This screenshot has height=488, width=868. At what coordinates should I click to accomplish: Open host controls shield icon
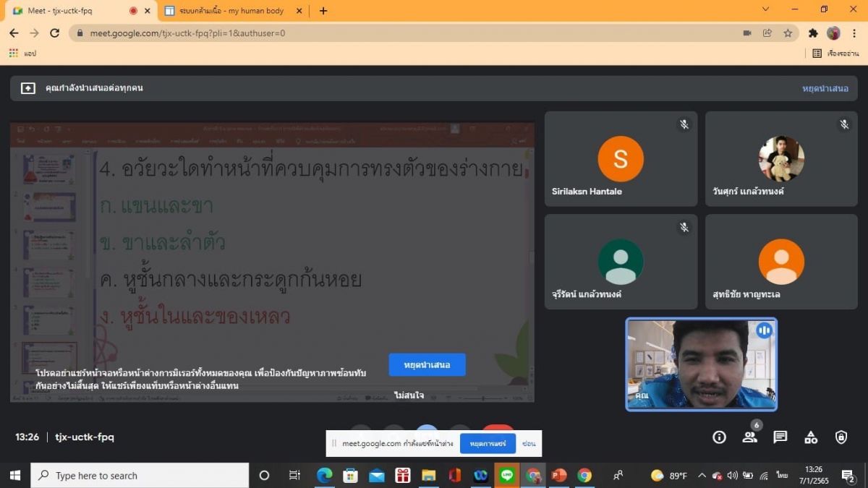click(841, 437)
